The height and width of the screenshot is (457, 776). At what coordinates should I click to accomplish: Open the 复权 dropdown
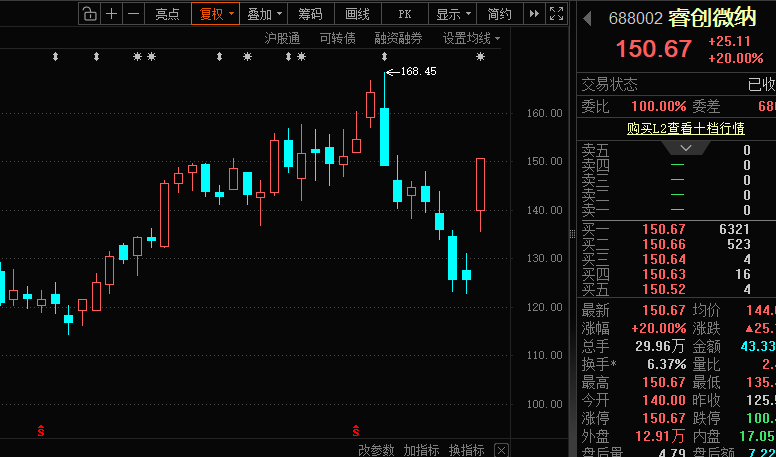216,14
